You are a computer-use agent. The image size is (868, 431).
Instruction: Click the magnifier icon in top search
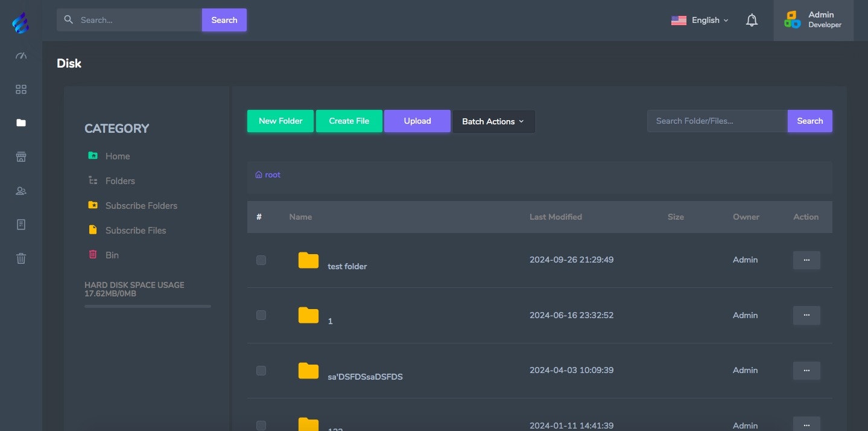(x=69, y=20)
